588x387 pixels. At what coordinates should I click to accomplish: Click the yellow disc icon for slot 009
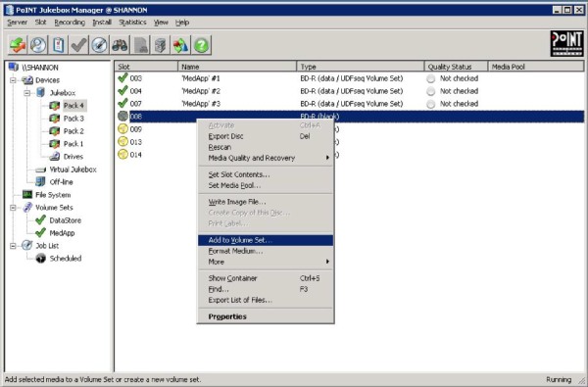[122, 128]
